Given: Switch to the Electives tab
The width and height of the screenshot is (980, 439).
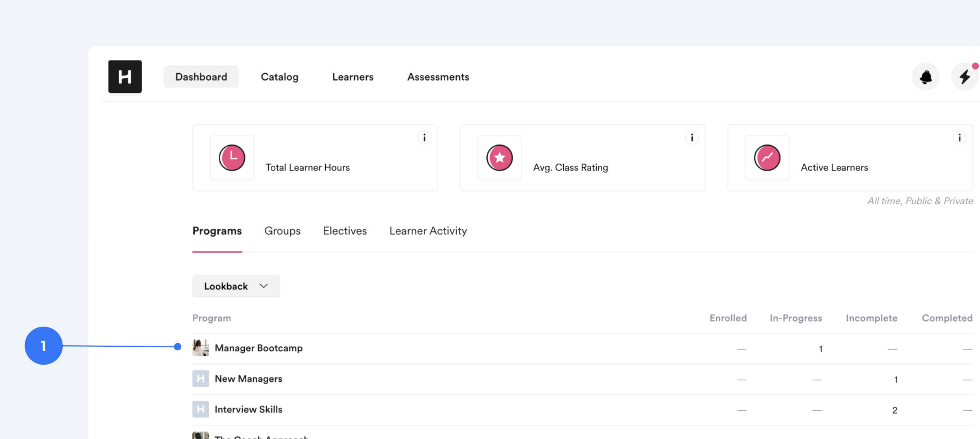Looking at the screenshot, I should coord(345,231).
